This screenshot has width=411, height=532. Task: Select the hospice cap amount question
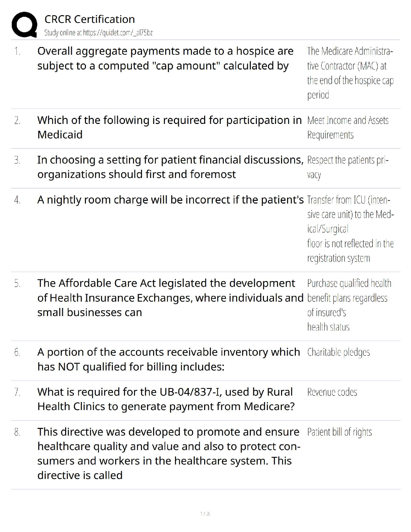click(165, 58)
